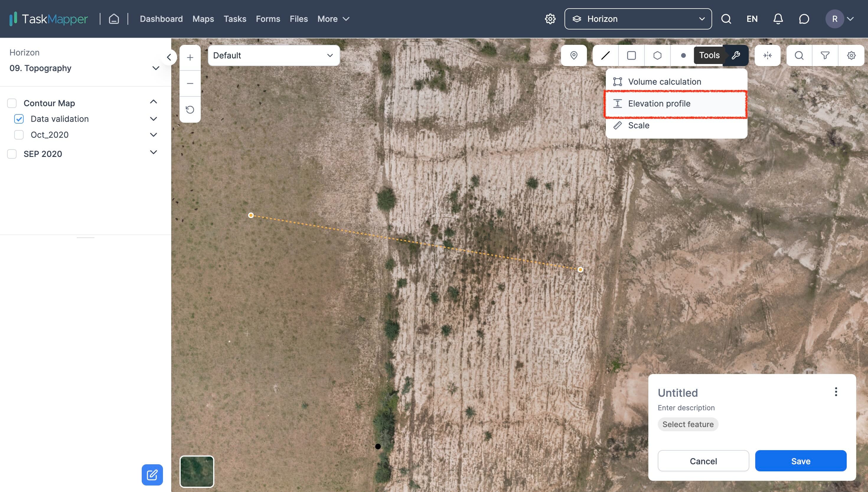Open the three-dot menu on Untitled card

point(836,392)
